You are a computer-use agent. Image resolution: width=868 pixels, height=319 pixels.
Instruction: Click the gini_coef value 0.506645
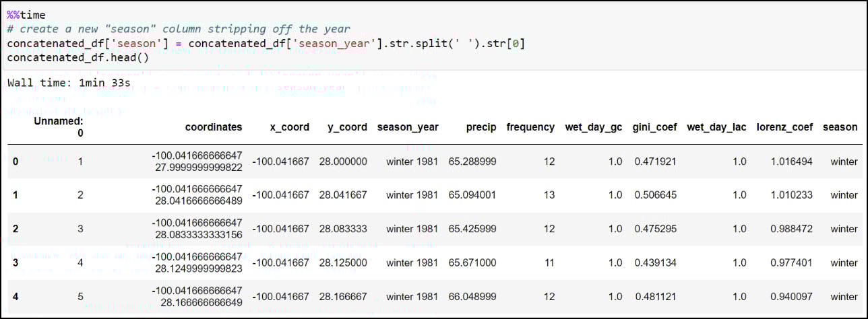(x=654, y=195)
